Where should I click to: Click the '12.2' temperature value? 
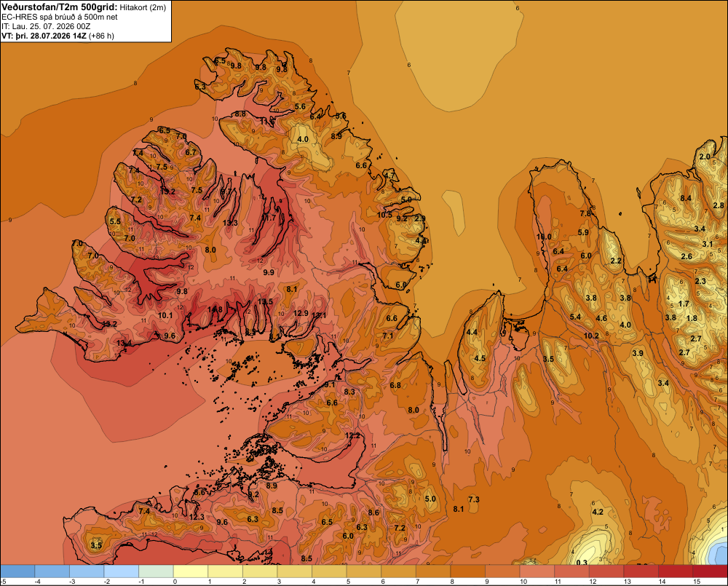coord(352,435)
